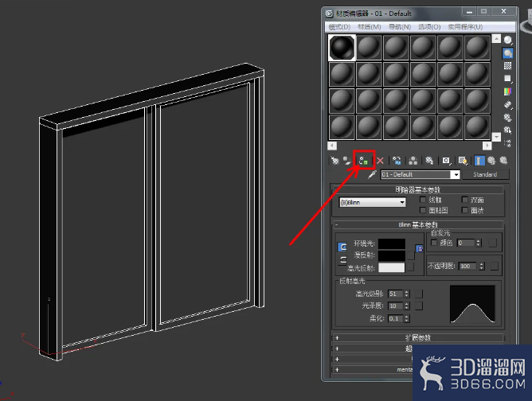This screenshot has height=401, width=532.
Task: Open the 实用程序(U) menu
Action: [465, 27]
